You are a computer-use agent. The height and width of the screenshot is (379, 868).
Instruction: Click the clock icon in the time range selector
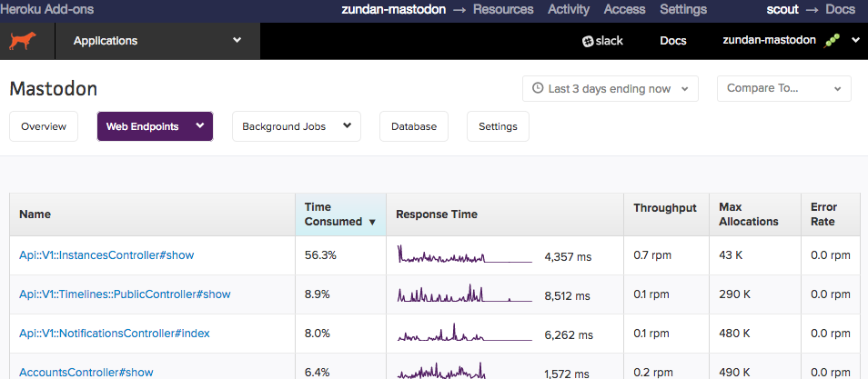tap(538, 88)
